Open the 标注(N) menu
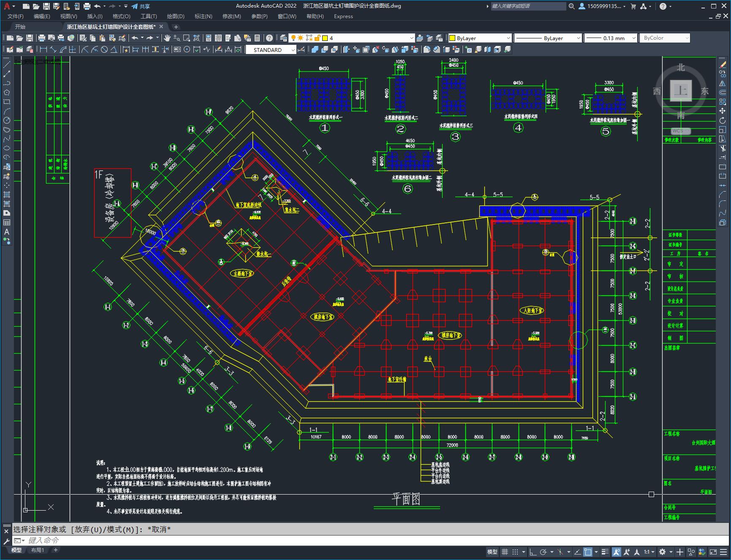Viewport: 731px width, 560px height. pos(203,16)
